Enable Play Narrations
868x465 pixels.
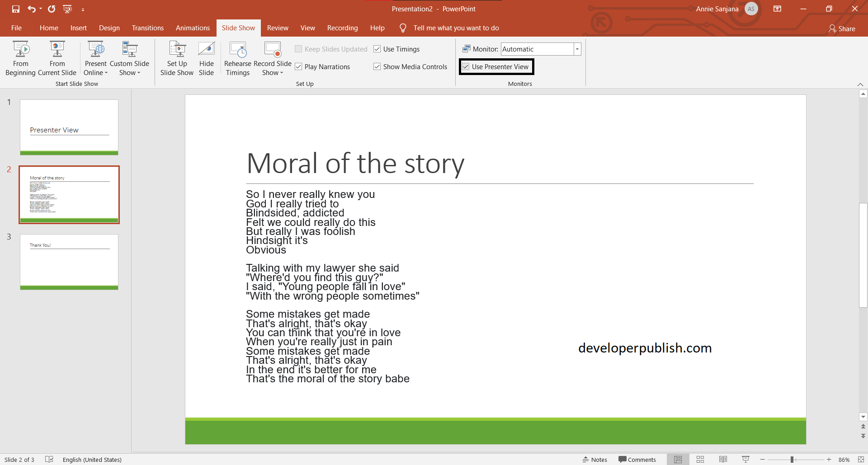[298, 66]
